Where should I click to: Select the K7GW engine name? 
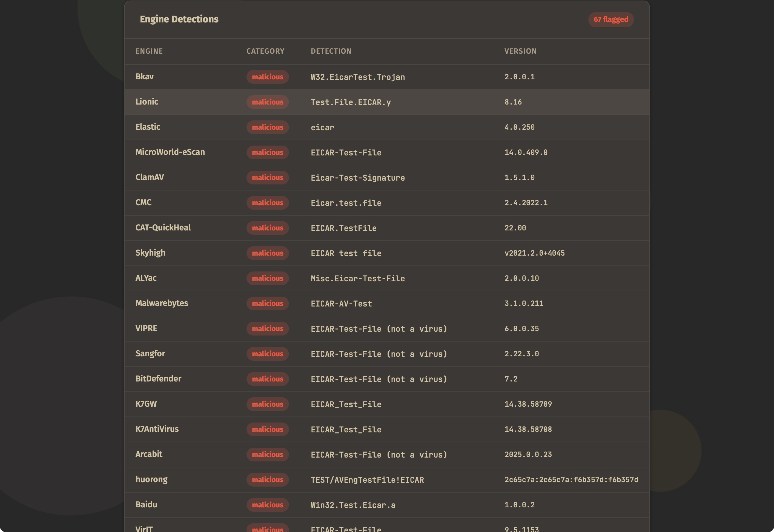pos(146,404)
